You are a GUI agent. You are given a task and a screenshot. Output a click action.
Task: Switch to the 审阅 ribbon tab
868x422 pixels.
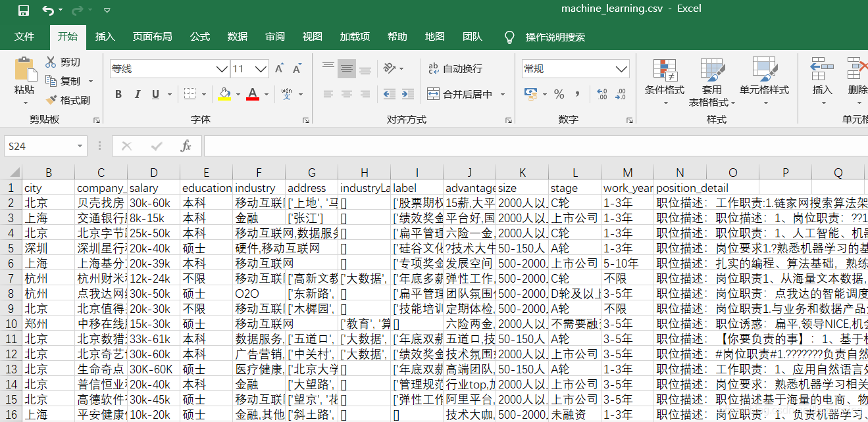[x=275, y=37]
